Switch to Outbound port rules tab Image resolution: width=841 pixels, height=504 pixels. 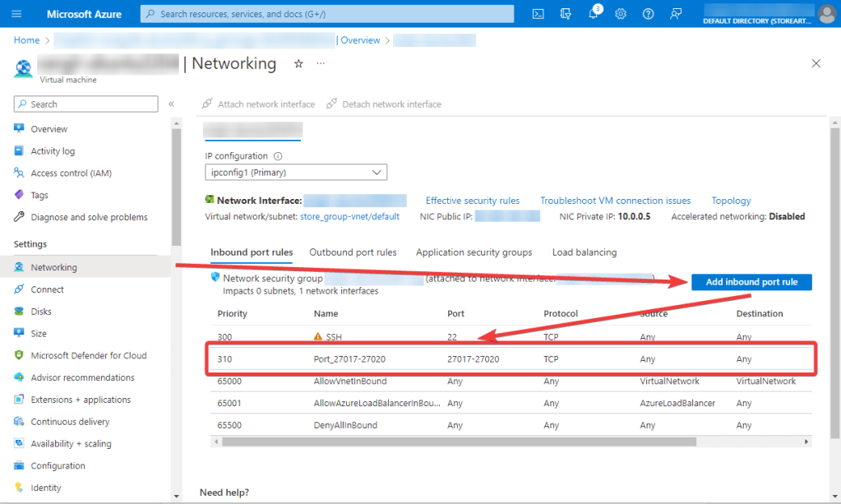click(x=353, y=252)
